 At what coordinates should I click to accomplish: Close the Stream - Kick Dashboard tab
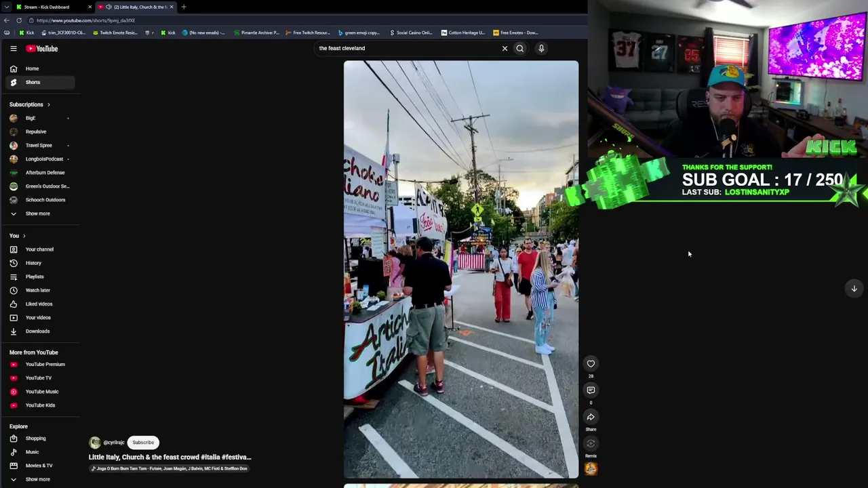pos(90,7)
